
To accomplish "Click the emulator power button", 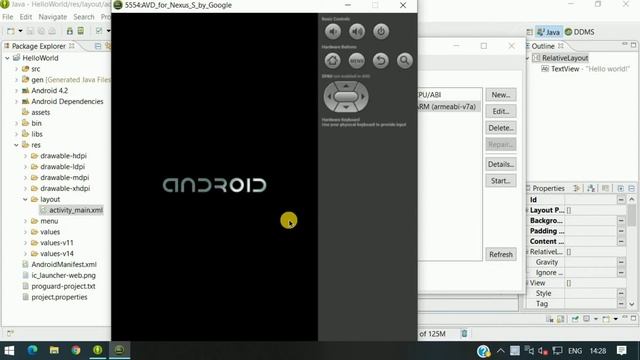I will click(381, 31).
